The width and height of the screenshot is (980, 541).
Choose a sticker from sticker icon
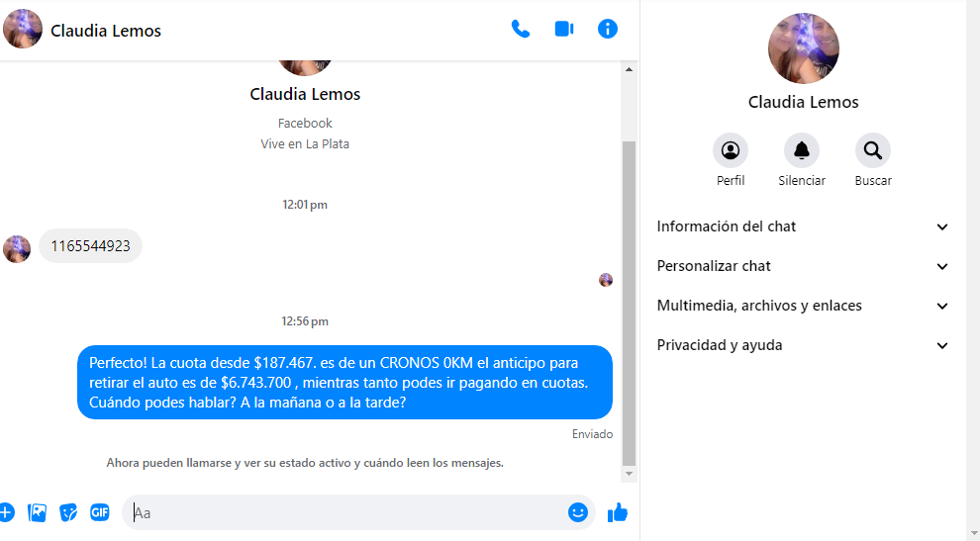click(x=68, y=513)
